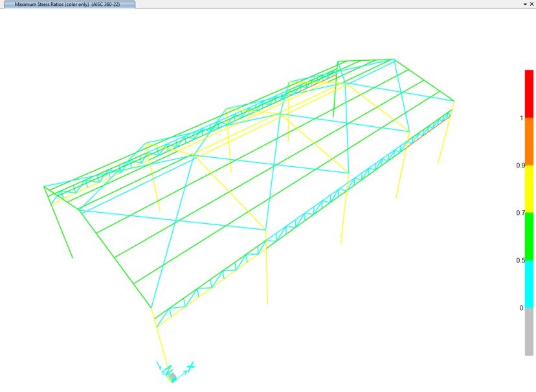This screenshot has width=536, height=392.
Task: Click the orange legend color band
Action: (529, 141)
